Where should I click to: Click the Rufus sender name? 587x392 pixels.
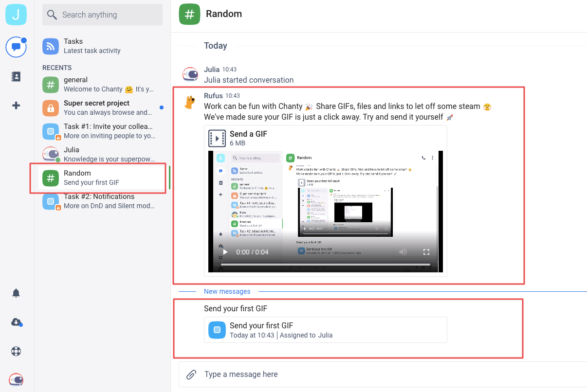(x=214, y=96)
